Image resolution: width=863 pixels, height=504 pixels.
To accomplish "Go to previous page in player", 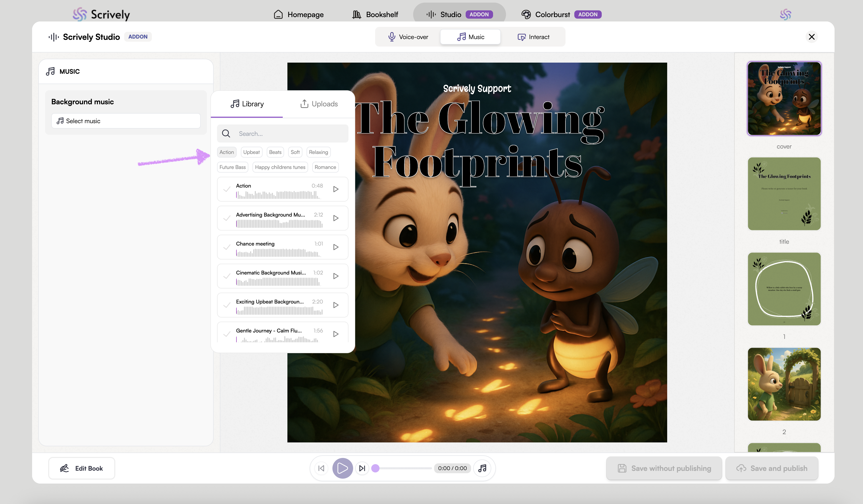I will pos(321,468).
